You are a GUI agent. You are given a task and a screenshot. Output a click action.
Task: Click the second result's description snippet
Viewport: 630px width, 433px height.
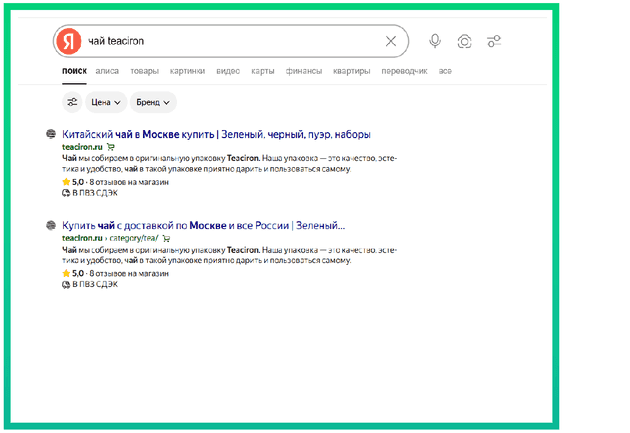229,255
